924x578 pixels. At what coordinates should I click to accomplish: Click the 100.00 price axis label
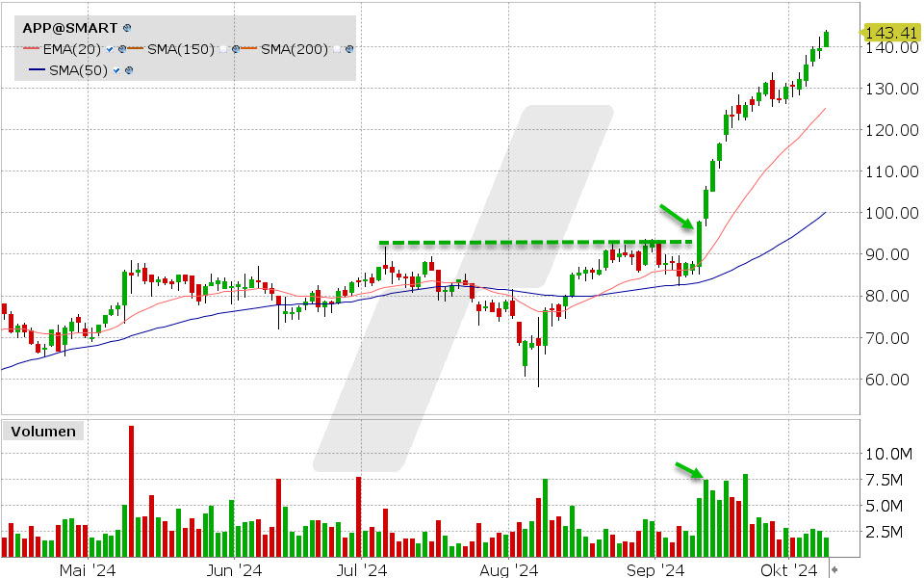891,213
